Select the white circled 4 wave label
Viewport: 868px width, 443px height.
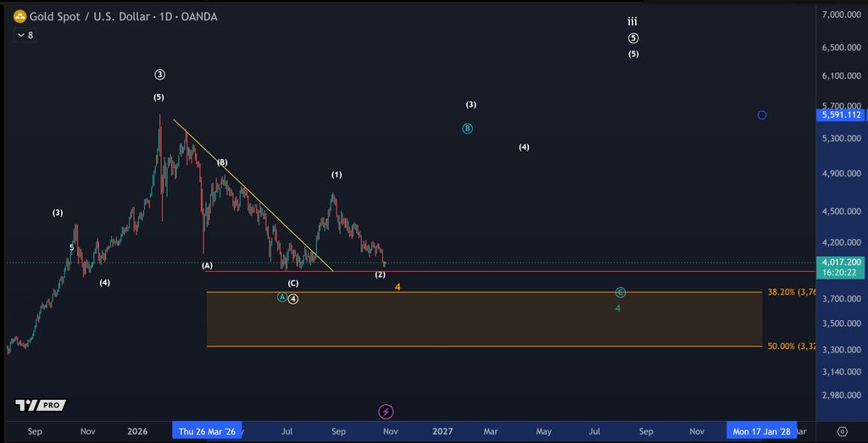[x=293, y=299]
